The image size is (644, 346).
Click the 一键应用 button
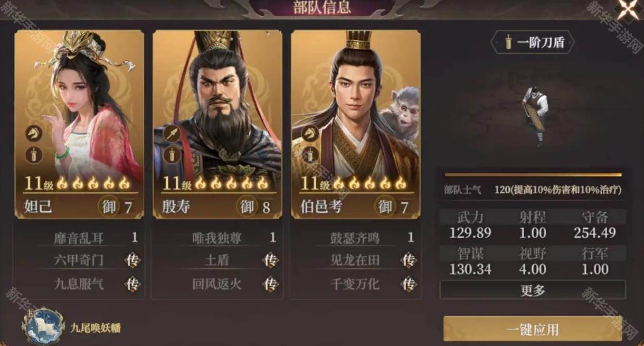coord(533,330)
